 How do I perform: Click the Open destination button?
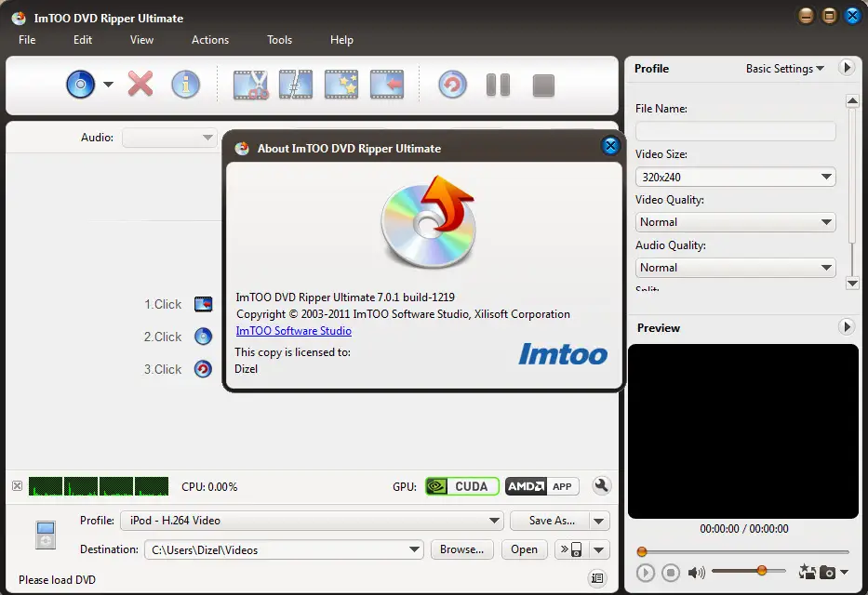[524, 549]
